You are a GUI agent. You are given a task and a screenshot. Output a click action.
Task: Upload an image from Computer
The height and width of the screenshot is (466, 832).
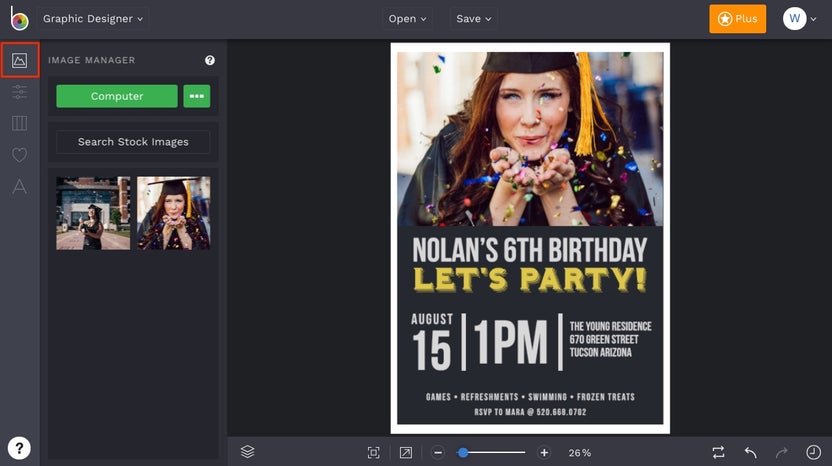point(117,96)
